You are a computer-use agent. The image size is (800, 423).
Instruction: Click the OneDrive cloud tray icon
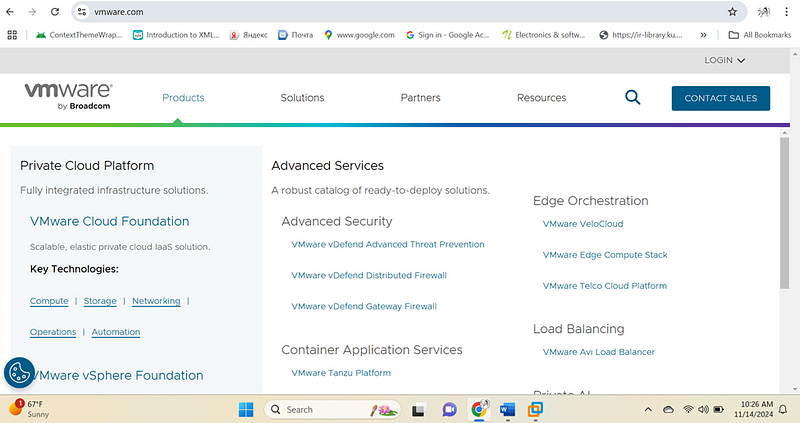[668, 409]
